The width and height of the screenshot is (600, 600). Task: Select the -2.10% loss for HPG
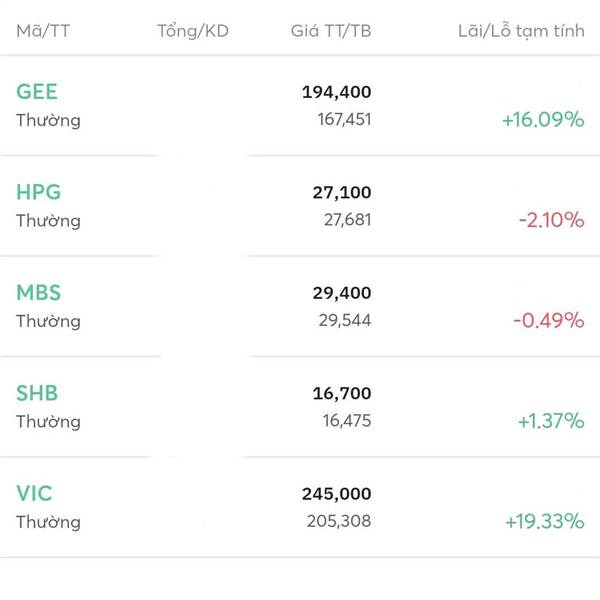[x=551, y=220]
